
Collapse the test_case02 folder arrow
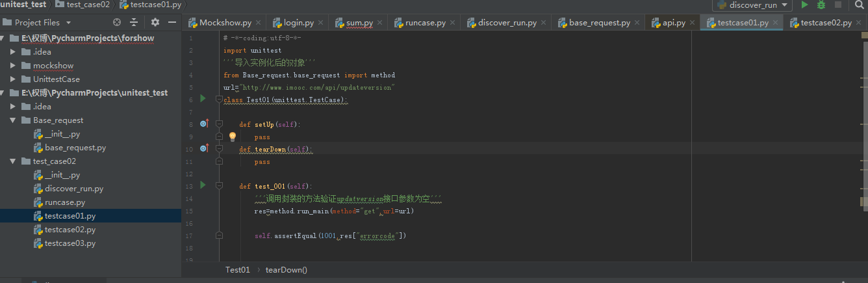point(13,161)
